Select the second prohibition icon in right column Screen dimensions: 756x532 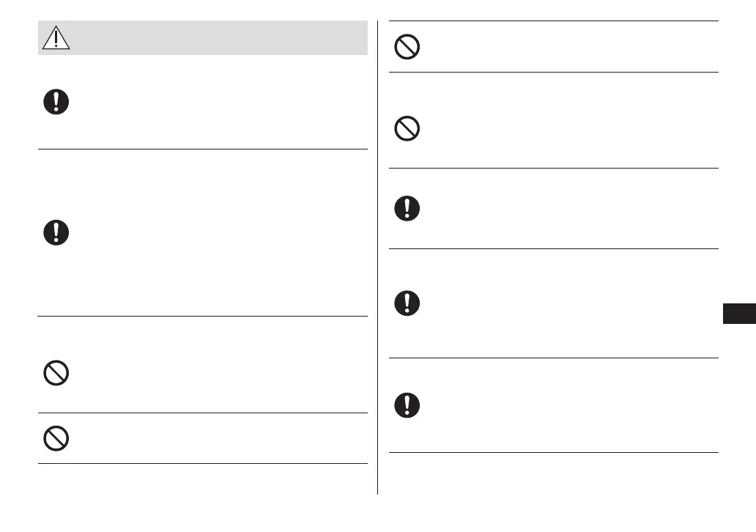click(407, 130)
